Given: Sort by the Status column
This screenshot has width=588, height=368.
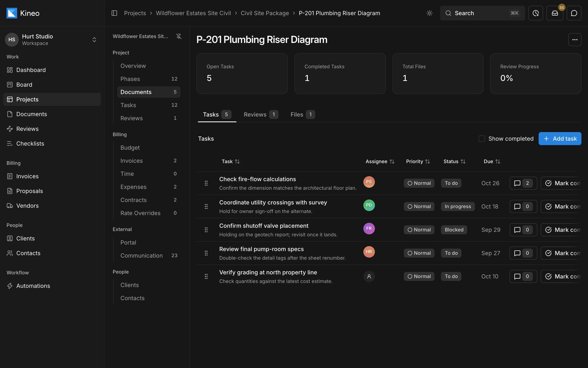Looking at the screenshot, I should point(454,162).
